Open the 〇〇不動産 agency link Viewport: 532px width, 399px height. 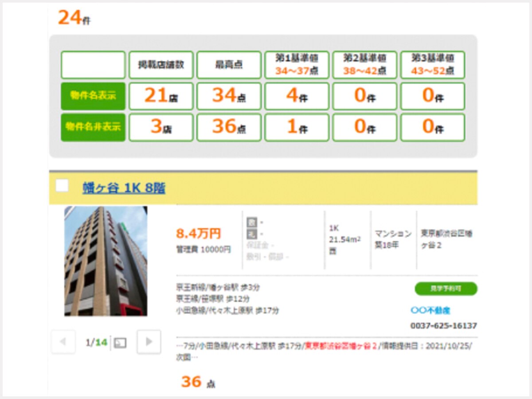click(430, 310)
